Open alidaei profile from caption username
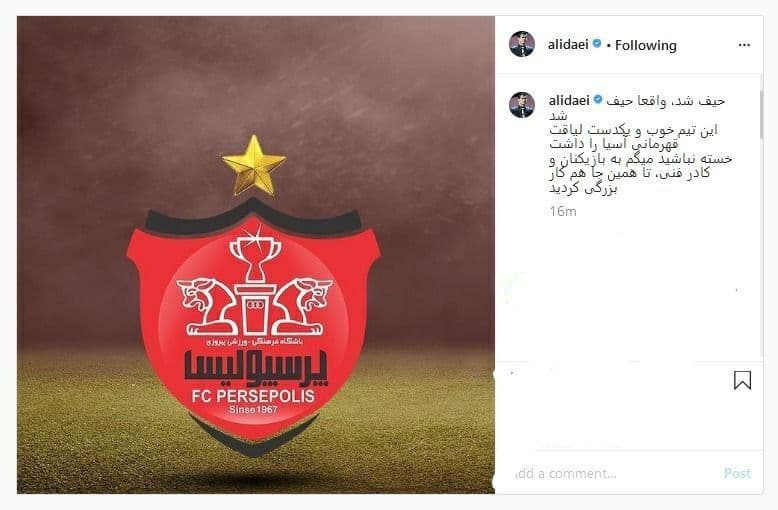778x510 pixels. tap(569, 100)
